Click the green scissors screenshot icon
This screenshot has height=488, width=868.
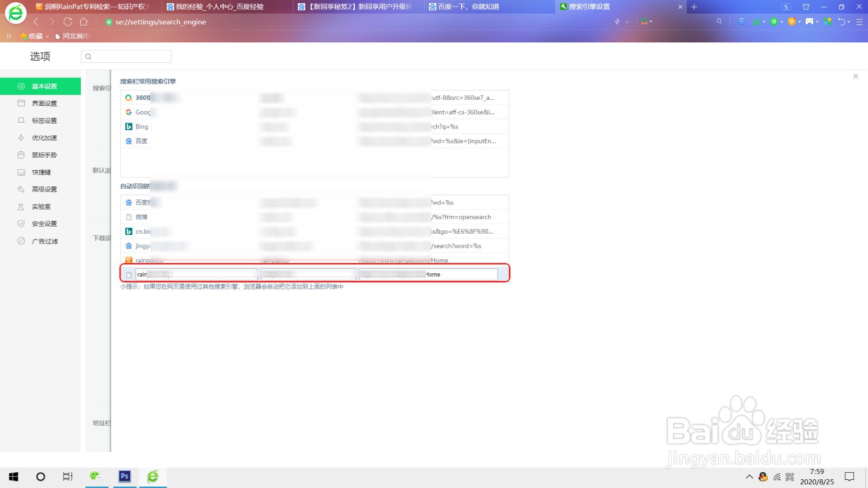point(756,22)
